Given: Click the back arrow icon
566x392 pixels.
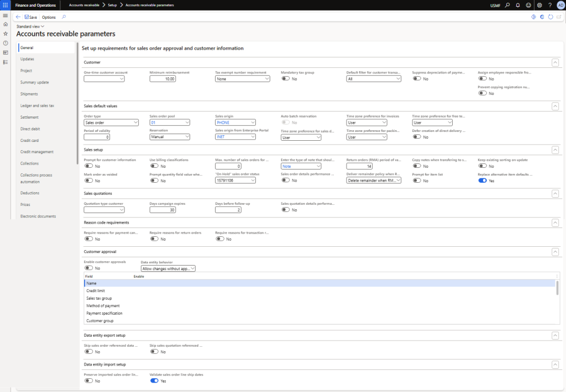Looking at the screenshot, I should 18,17.
